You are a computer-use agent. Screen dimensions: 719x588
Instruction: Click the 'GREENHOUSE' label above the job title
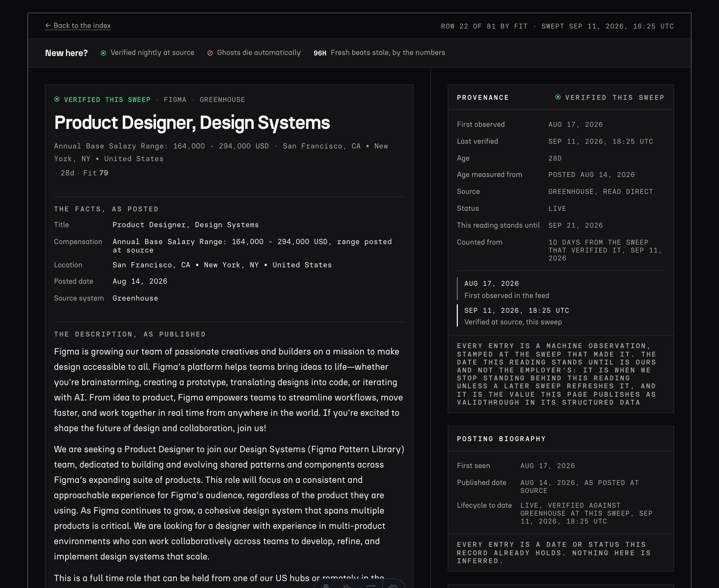[x=222, y=100]
